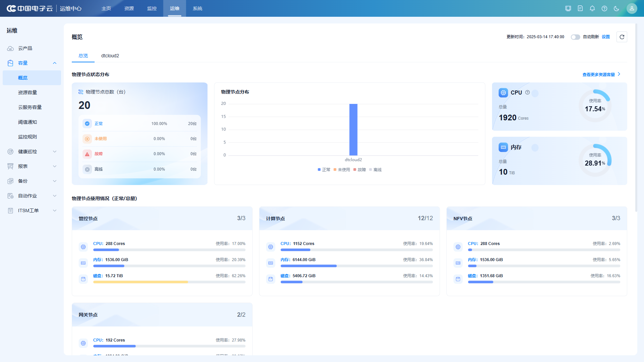Toggle 未使用 legend in node distribution chart
Image resolution: width=644 pixels, height=362 pixels.
click(x=342, y=170)
